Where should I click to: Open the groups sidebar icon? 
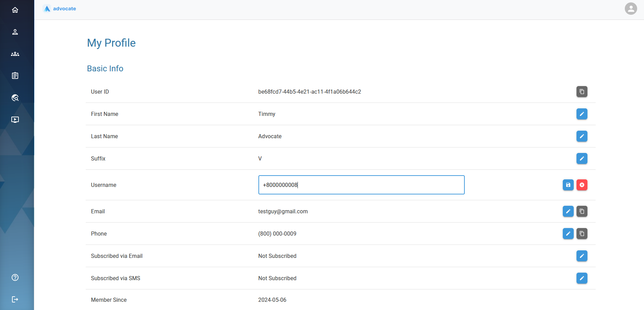[x=15, y=54]
